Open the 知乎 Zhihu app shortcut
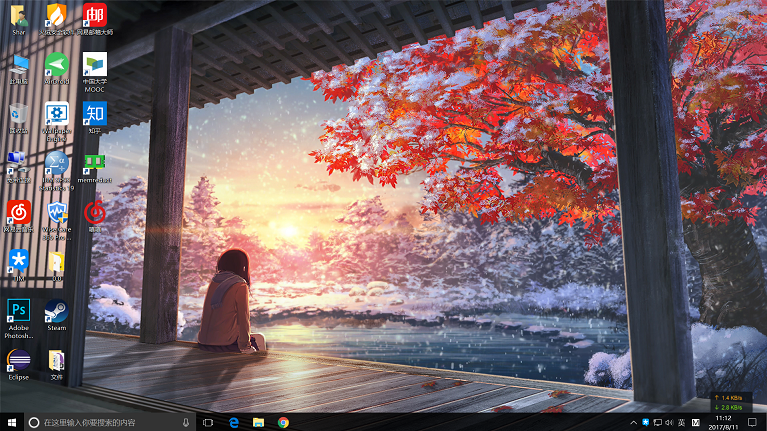Screen dimensions: 767x431 tap(94, 118)
